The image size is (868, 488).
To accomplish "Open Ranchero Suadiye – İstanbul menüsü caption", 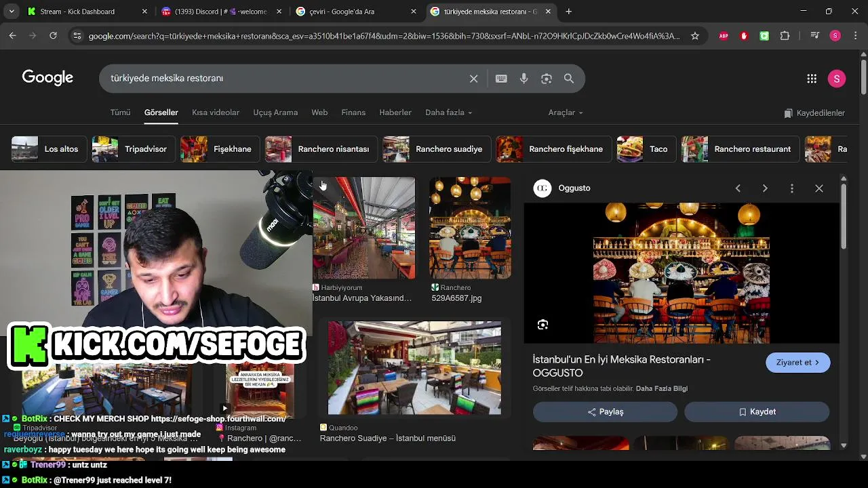I will click(x=388, y=439).
